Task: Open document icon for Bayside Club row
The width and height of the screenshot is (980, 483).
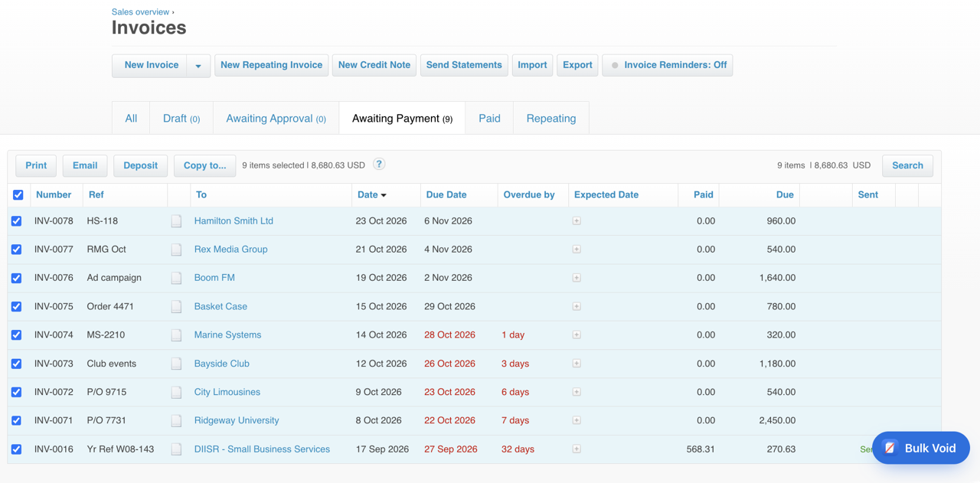Action: pos(176,364)
